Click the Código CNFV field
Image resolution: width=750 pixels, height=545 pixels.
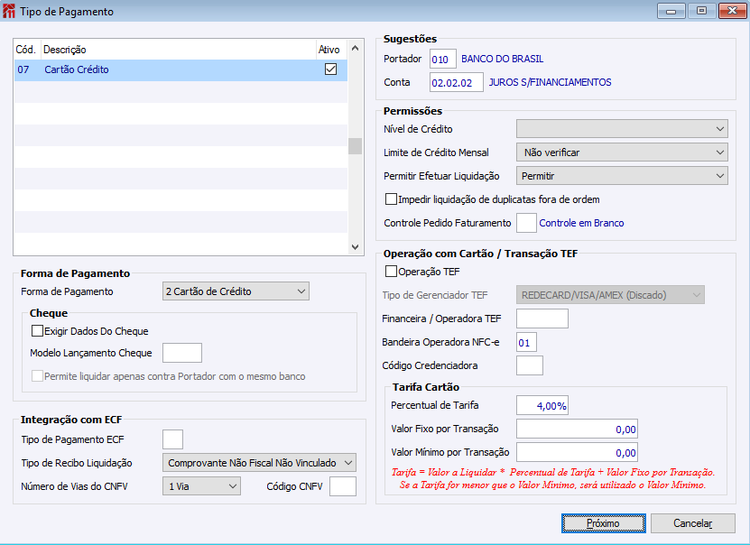[342, 486]
